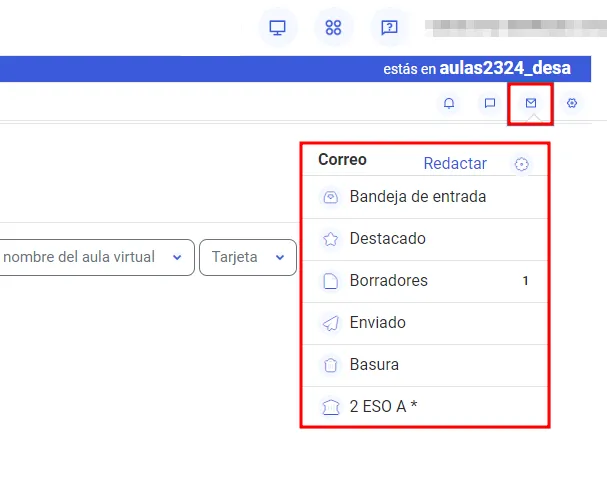Open the gear settings icon in toolbar
Image resolution: width=607 pixels, height=498 pixels.
click(572, 103)
